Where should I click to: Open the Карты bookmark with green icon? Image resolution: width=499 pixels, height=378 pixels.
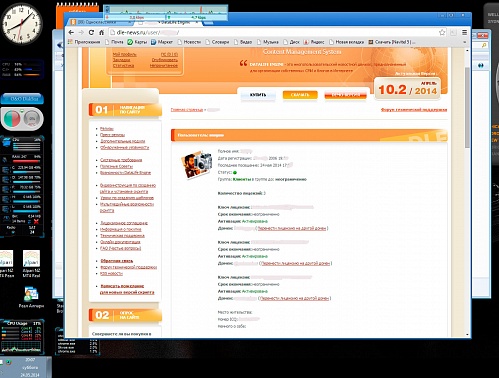137,42
